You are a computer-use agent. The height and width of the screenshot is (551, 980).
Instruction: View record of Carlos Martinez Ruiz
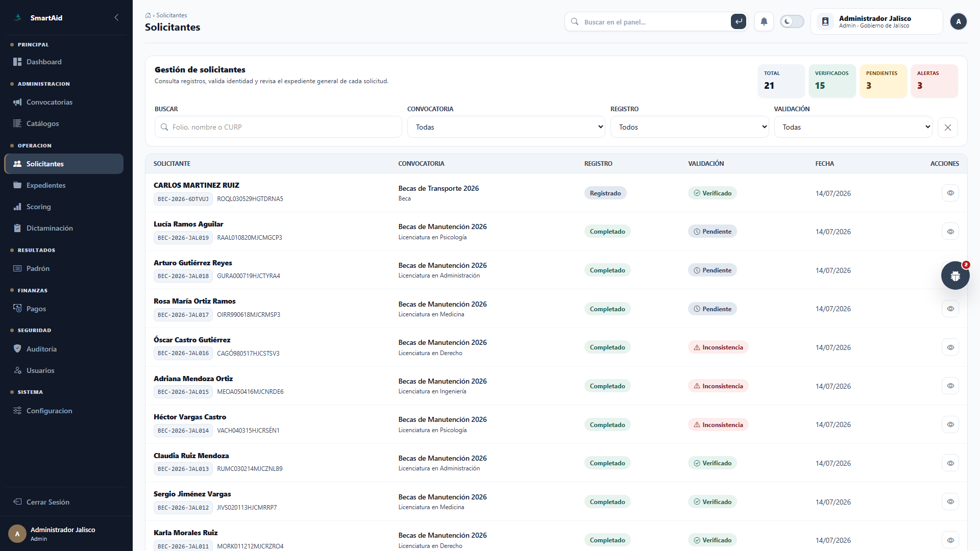click(950, 193)
